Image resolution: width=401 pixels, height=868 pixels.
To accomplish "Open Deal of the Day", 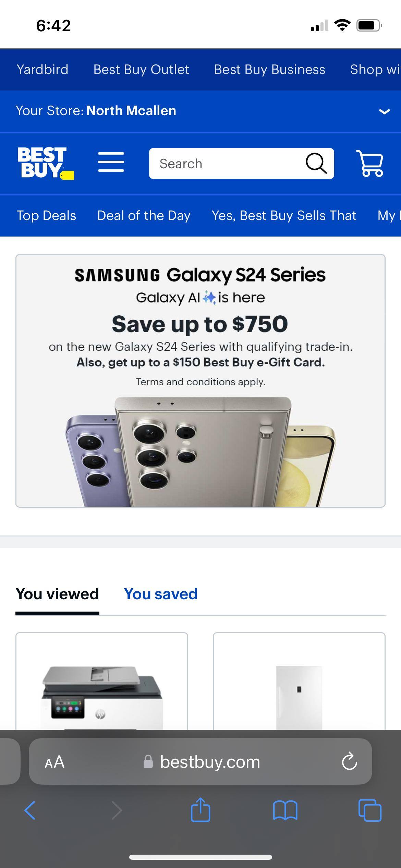I will (144, 215).
